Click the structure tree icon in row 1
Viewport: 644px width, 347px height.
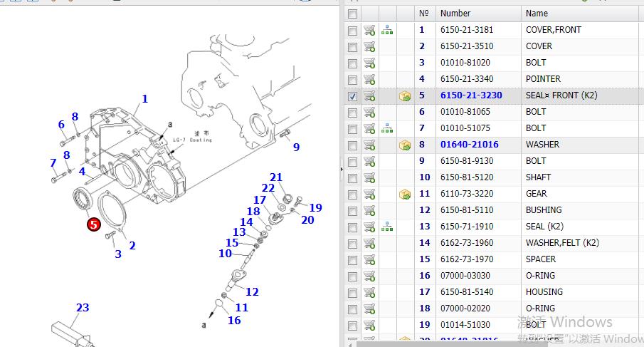(387, 30)
